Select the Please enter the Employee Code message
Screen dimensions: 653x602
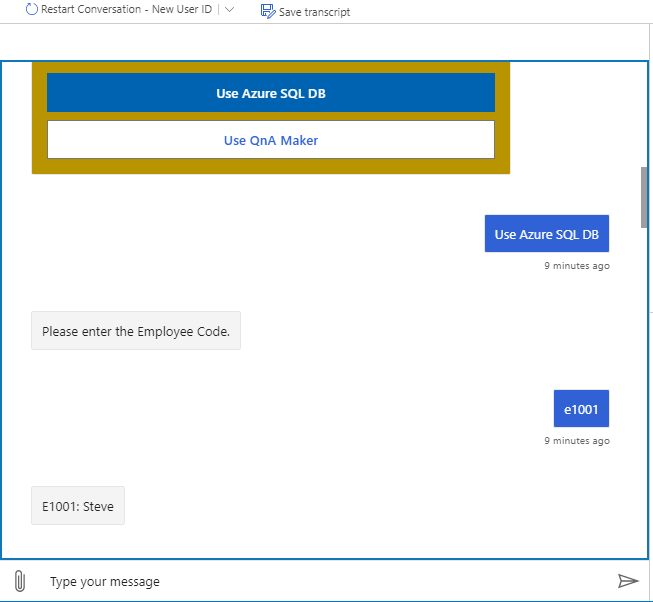(136, 331)
